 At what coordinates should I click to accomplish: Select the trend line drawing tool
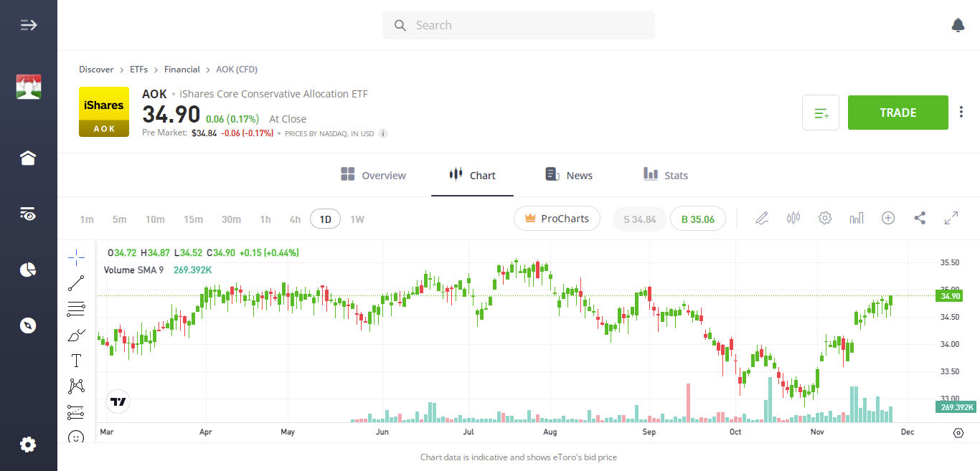(76, 282)
